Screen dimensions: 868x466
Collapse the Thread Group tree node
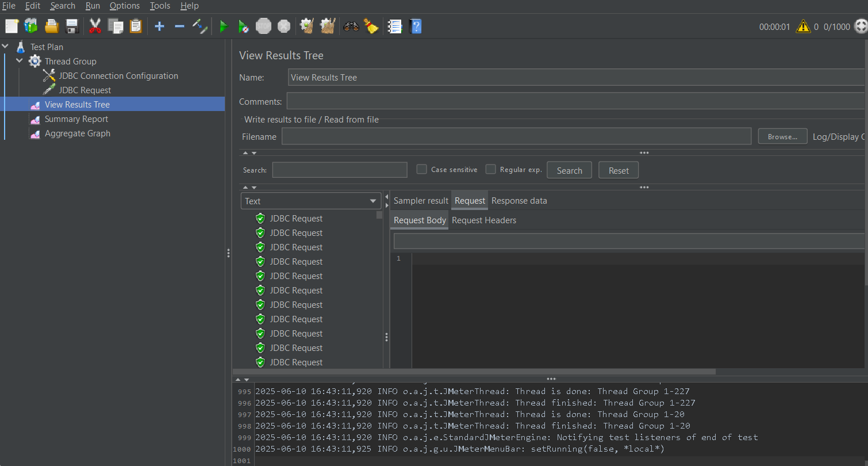pos(20,61)
